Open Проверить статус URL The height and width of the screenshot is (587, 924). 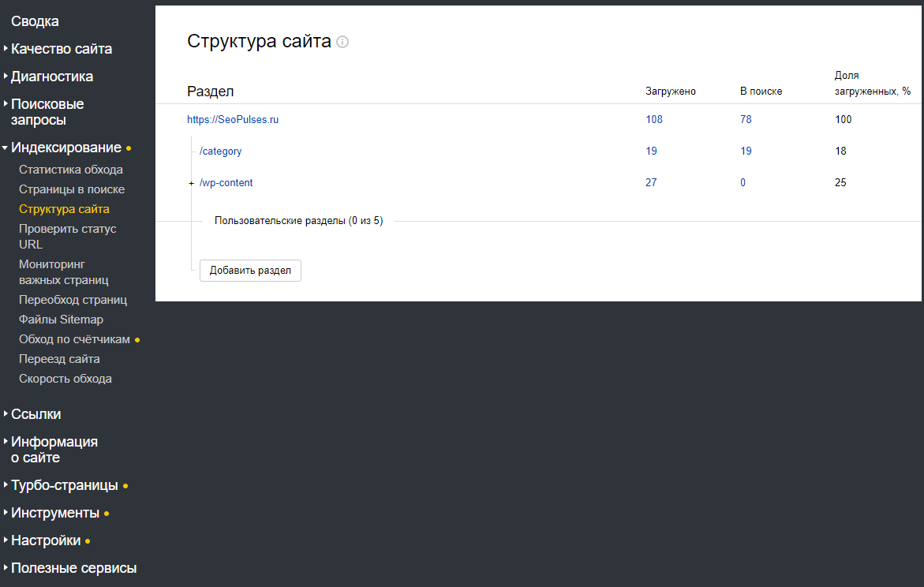pos(67,237)
